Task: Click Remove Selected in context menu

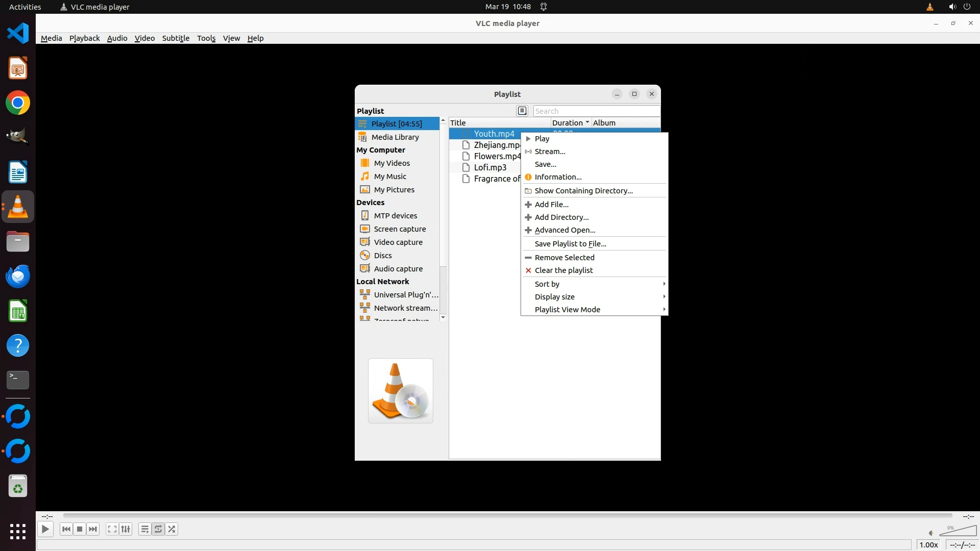Action: 564,258
